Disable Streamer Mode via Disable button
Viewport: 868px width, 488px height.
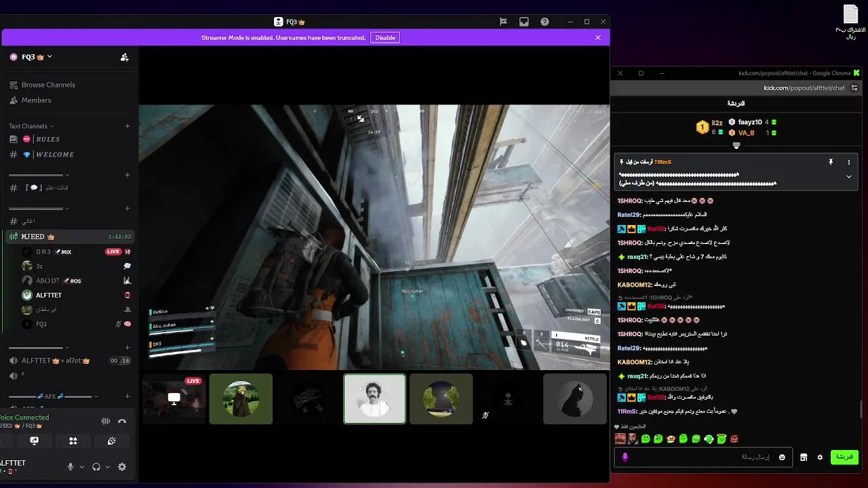[385, 38]
